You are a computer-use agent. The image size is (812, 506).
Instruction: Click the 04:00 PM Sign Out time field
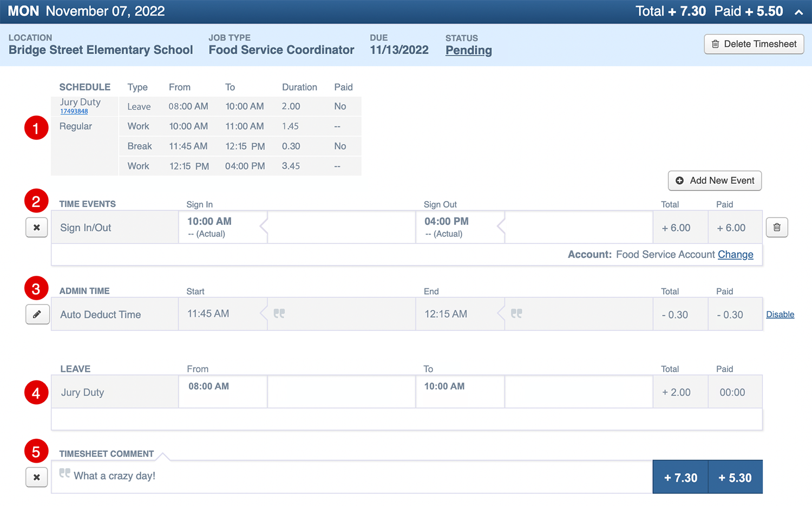click(x=459, y=227)
